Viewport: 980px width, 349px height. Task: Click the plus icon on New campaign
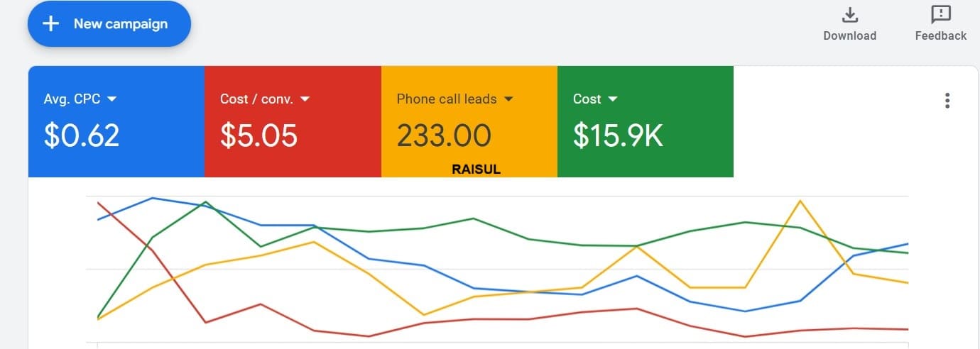pyautogui.click(x=50, y=24)
